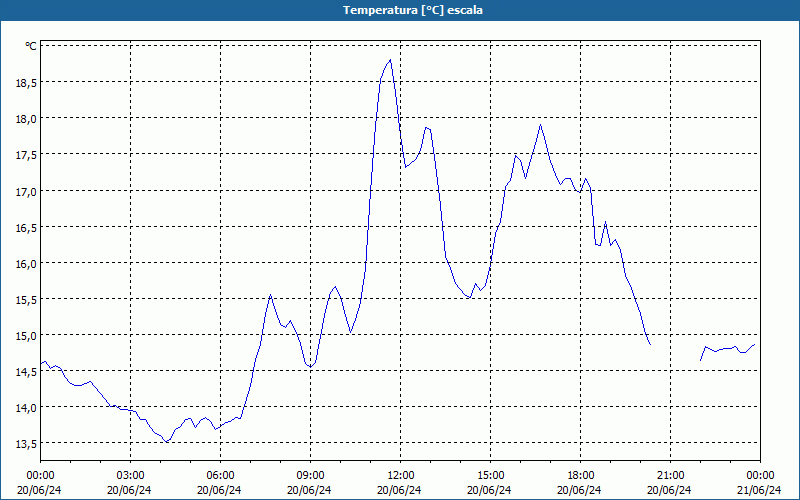Click the curve's lowest point after 03:00

point(166,441)
